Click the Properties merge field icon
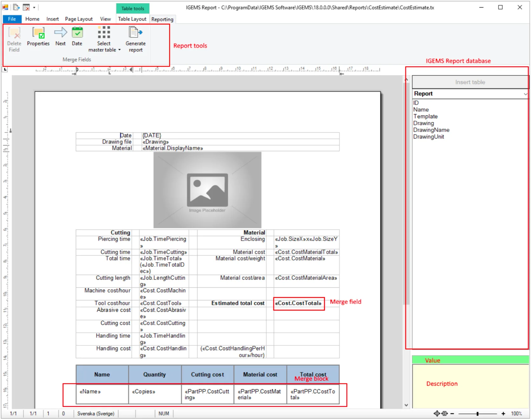Screen dimensions: 531x420 38,33
